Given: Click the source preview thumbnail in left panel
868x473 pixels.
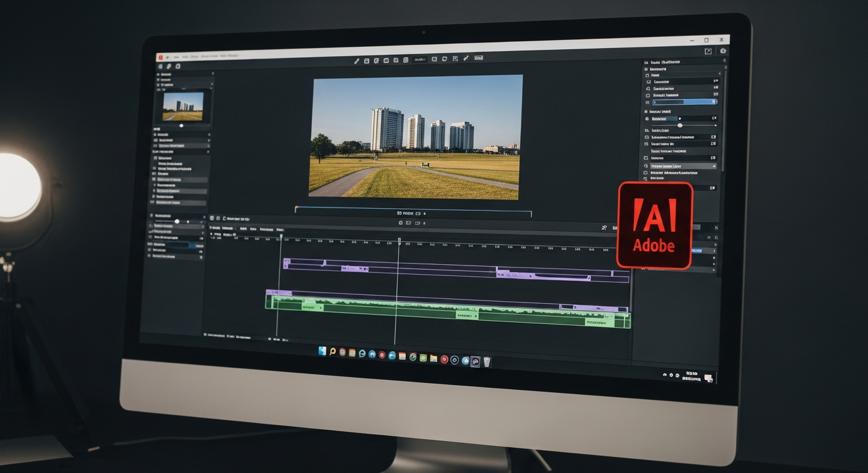Looking at the screenshot, I should coord(182,107).
